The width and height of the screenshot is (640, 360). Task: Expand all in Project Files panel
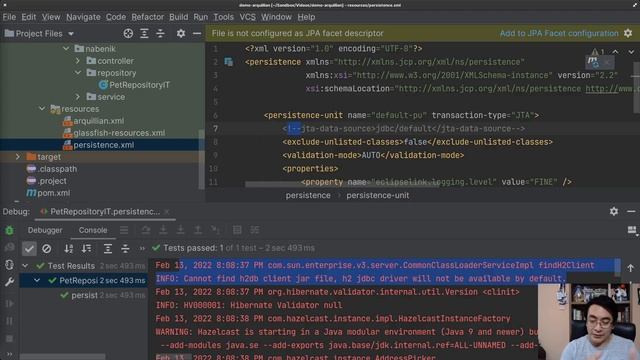144,33
